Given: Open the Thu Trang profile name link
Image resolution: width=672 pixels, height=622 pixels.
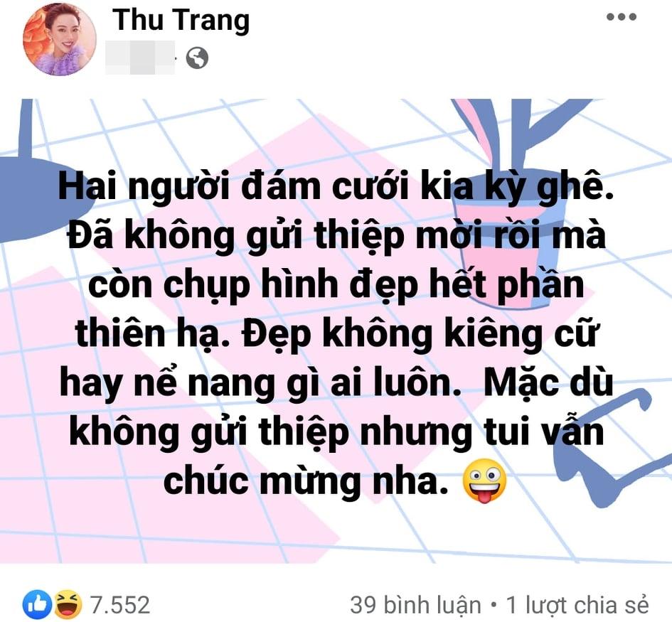Looking at the screenshot, I should [x=181, y=20].
